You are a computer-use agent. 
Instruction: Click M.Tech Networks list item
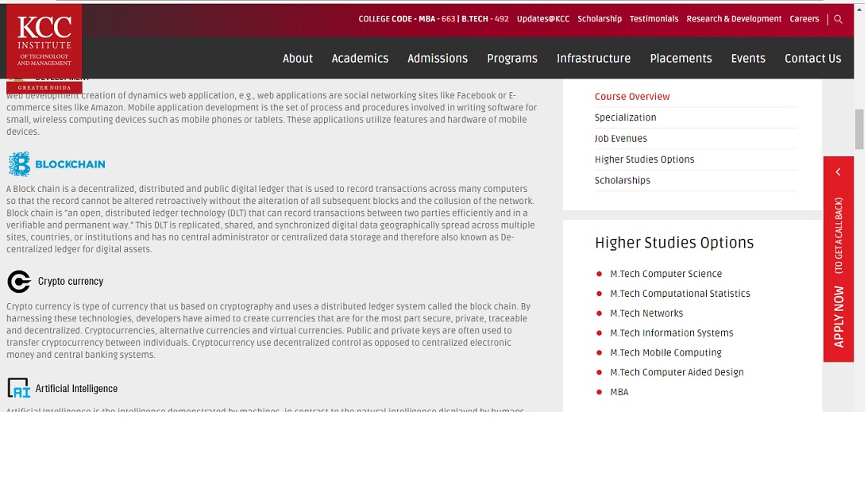(x=646, y=313)
